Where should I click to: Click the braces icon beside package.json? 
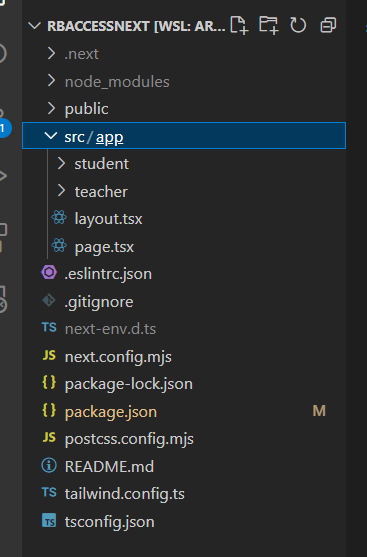click(49, 410)
